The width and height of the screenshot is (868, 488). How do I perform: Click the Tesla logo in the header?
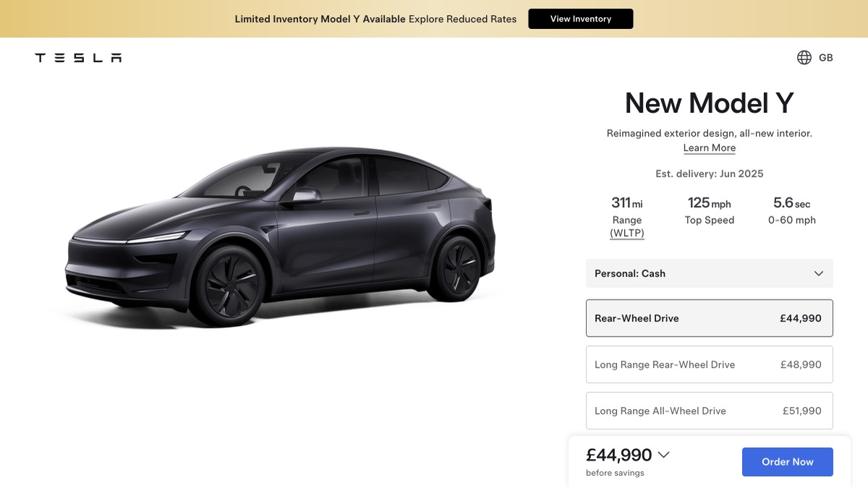[x=78, y=58]
